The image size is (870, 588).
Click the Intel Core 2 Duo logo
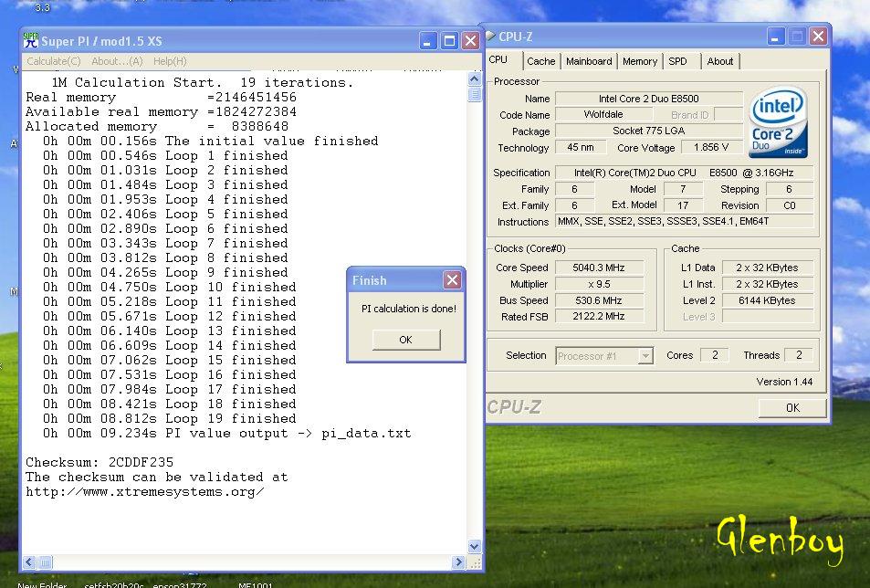point(778,122)
